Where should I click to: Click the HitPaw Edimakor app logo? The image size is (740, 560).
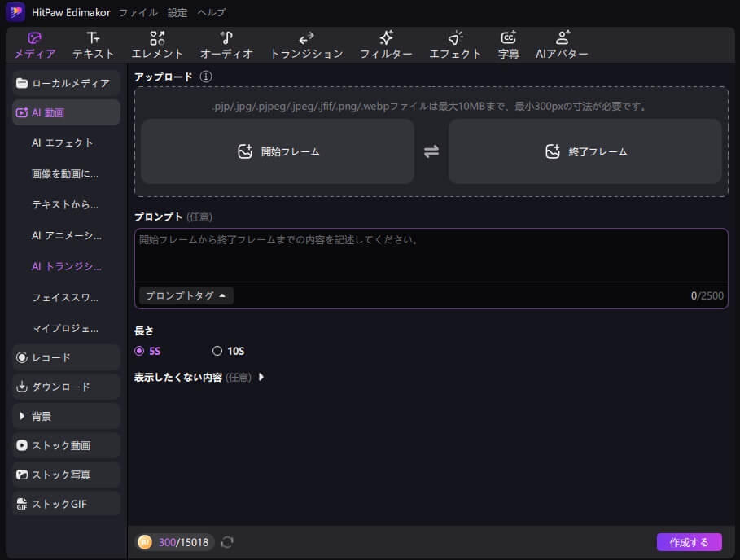(x=15, y=11)
